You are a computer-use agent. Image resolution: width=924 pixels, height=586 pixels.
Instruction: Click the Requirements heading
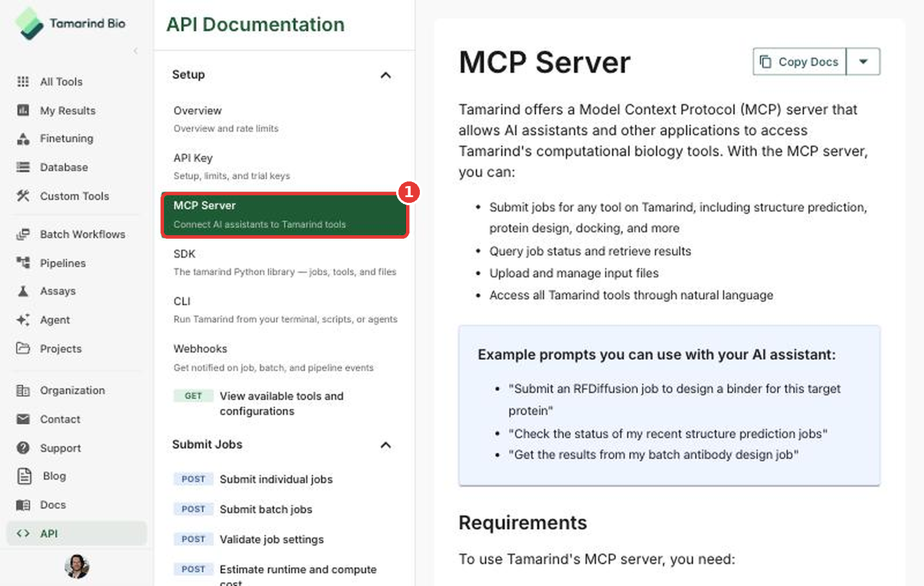point(523,522)
